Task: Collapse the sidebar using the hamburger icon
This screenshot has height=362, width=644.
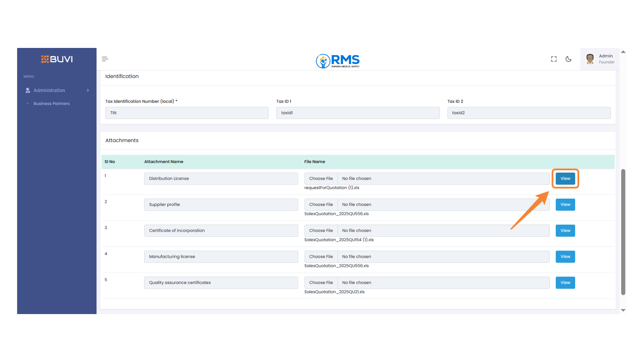Action: [x=105, y=59]
